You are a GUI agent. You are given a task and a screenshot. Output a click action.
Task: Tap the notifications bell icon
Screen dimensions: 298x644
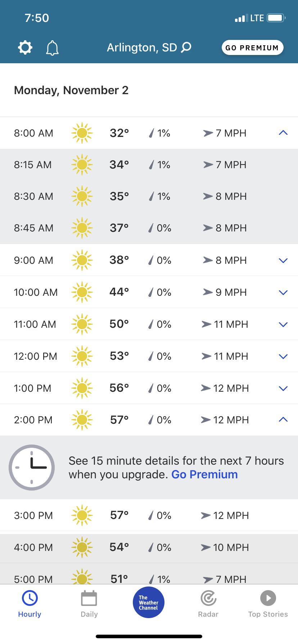[52, 48]
